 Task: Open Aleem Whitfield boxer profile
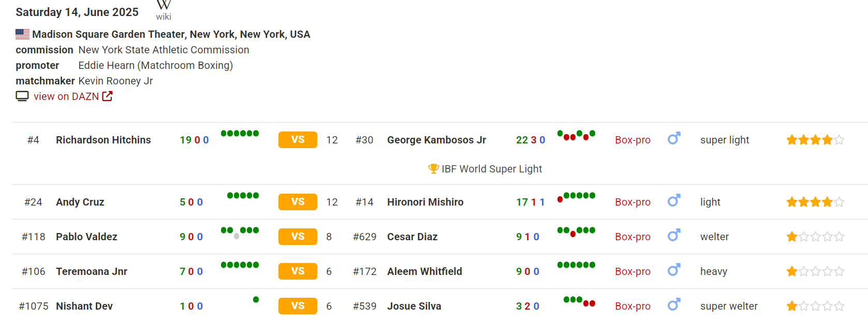424,271
